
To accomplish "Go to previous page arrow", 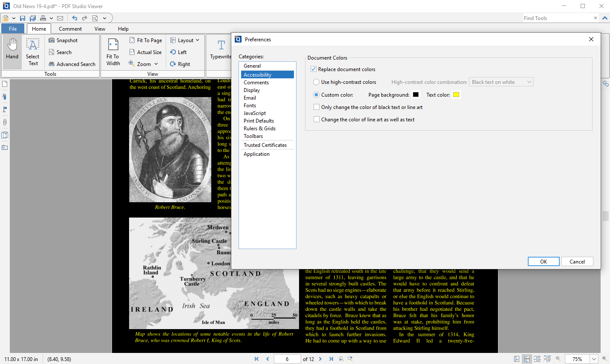I will [x=268, y=359].
